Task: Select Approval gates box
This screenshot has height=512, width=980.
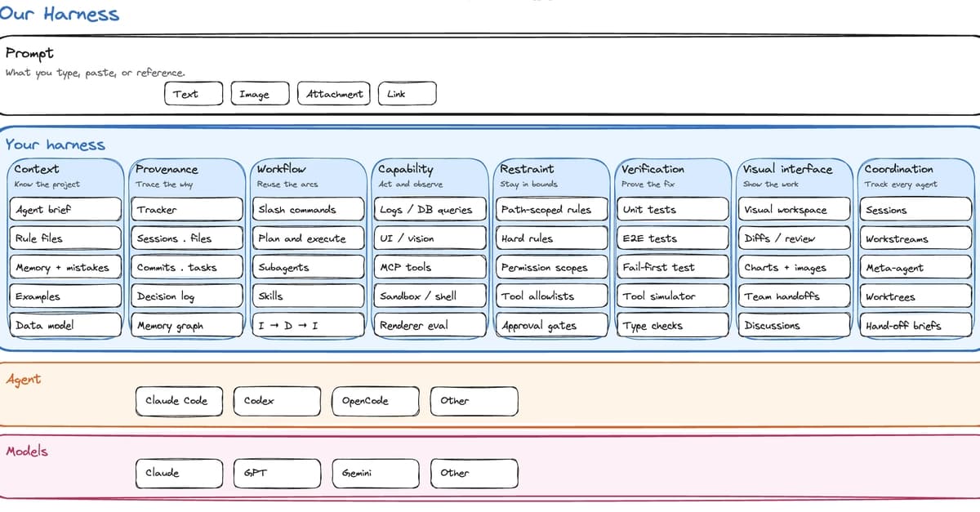Action: [552, 325]
